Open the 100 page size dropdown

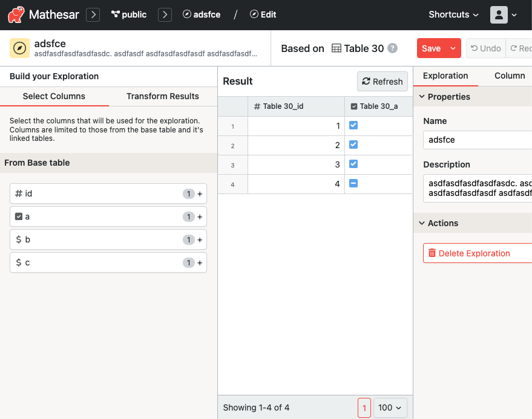tap(390, 408)
